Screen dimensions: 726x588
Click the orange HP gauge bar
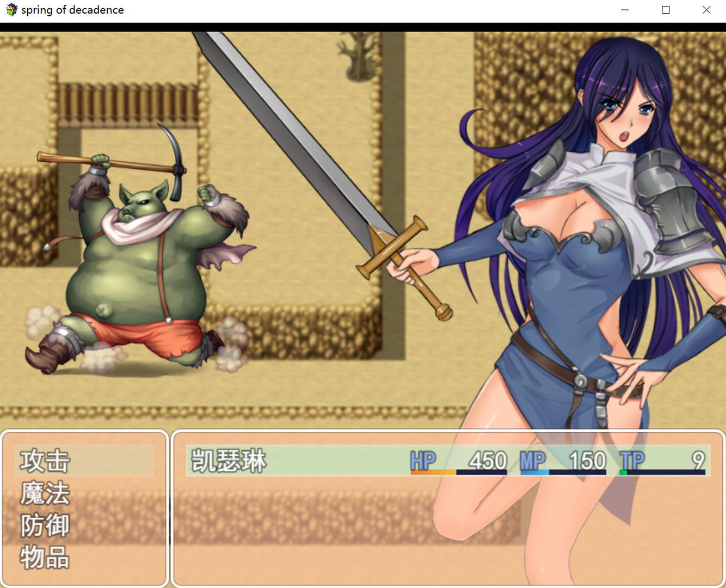[x=433, y=472]
